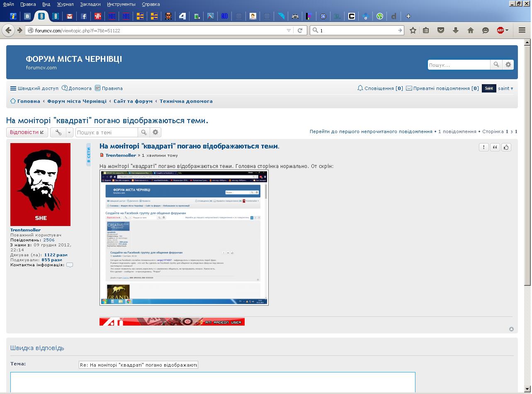This screenshot has width=532, height=394.
Task: Click the Firefox home toolbar icon
Action: (470, 30)
